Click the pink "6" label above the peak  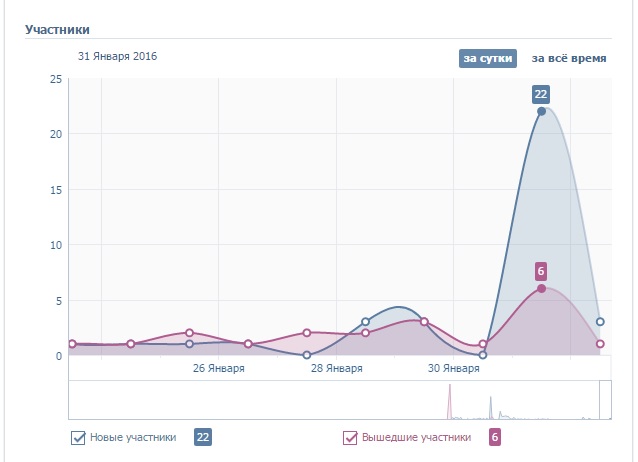[x=541, y=271]
